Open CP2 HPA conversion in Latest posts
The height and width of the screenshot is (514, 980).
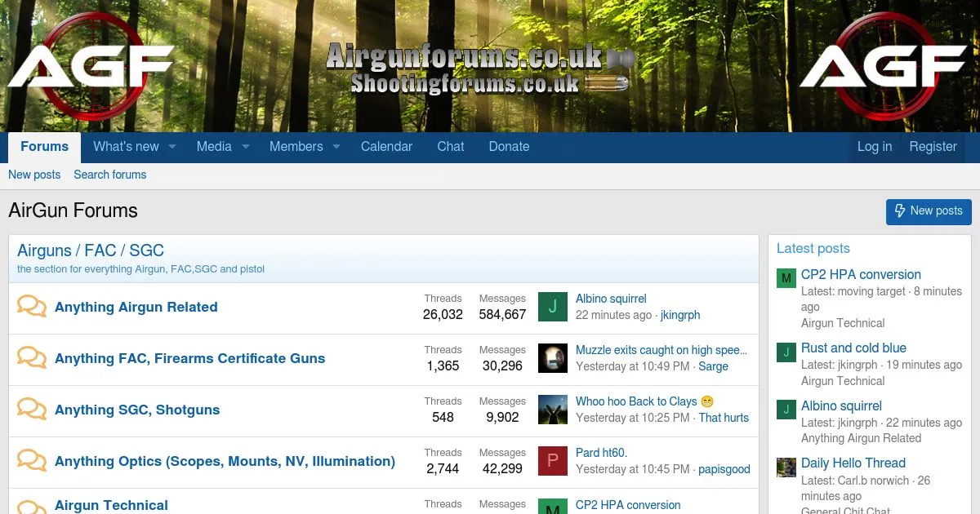[x=861, y=275]
